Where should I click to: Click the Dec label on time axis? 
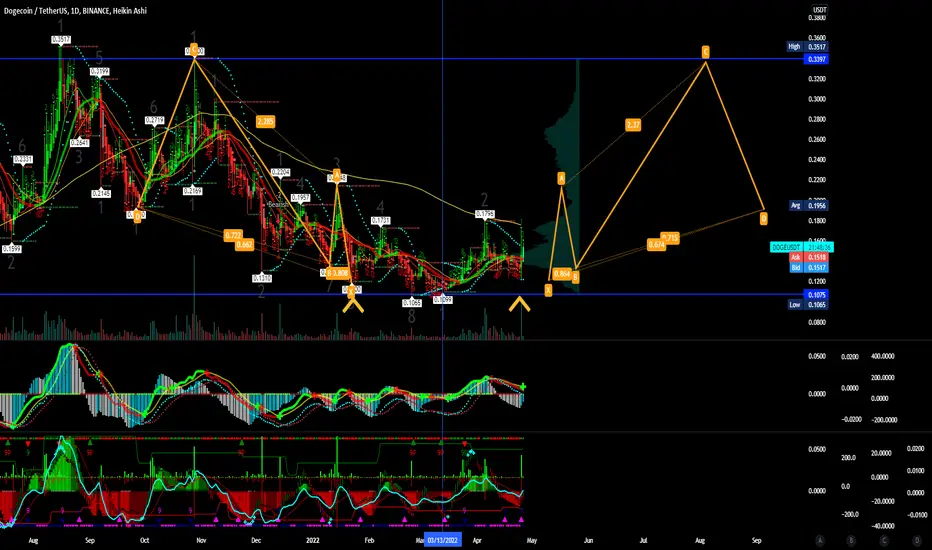pos(256,540)
